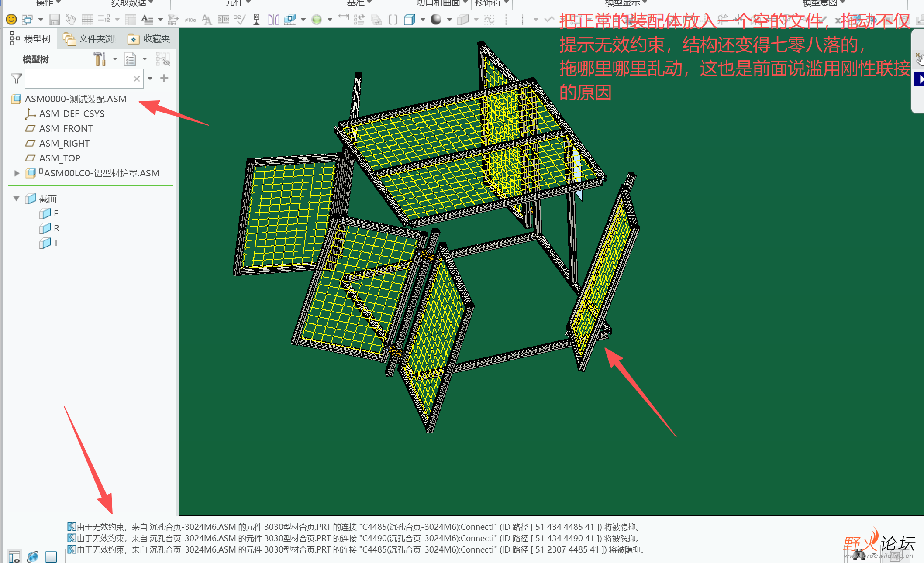The height and width of the screenshot is (563, 924).
Task: Click the checkmark spell-check icon with '32'
Action: pos(240,20)
